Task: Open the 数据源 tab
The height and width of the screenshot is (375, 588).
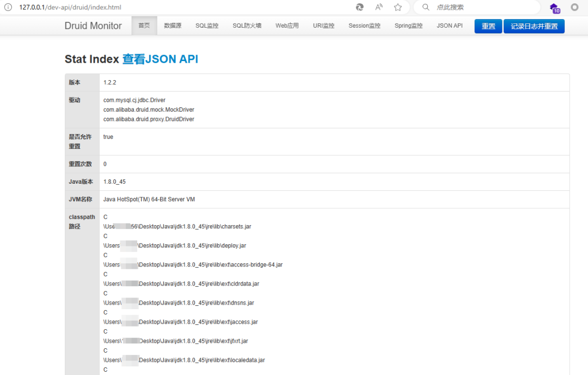Action: click(x=173, y=26)
